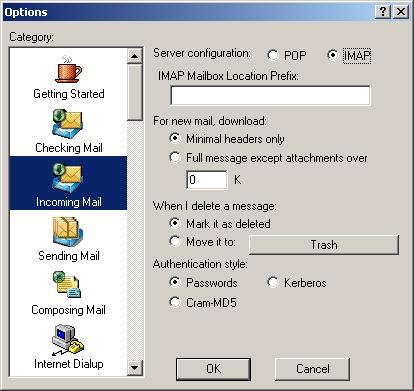Click the OK button
The height and width of the screenshot is (391, 414).
213,369
